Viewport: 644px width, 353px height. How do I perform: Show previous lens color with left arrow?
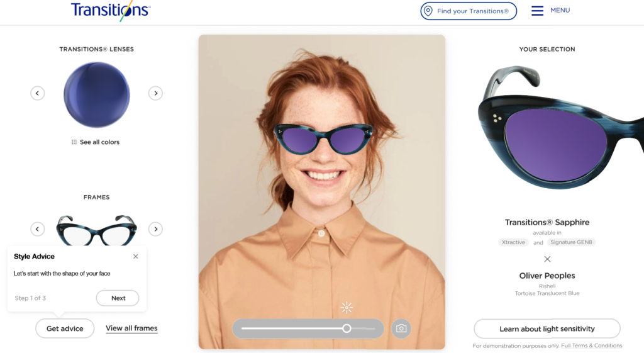(x=37, y=93)
